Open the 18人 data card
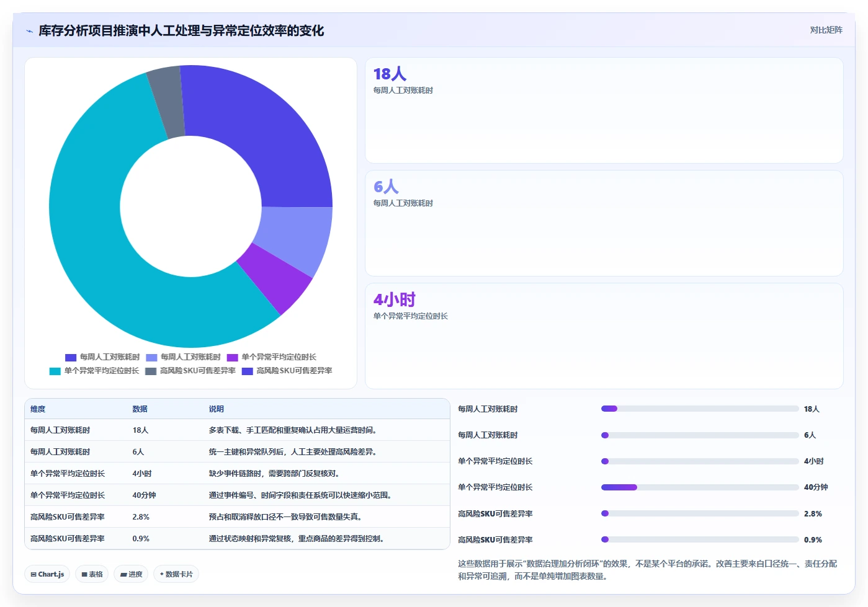868x607 pixels. pyautogui.click(x=604, y=110)
